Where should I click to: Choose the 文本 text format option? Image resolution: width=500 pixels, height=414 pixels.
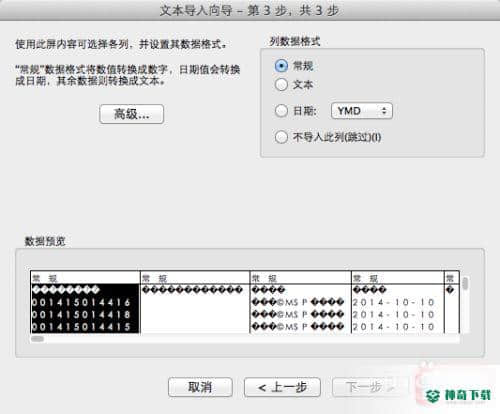pos(281,84)
